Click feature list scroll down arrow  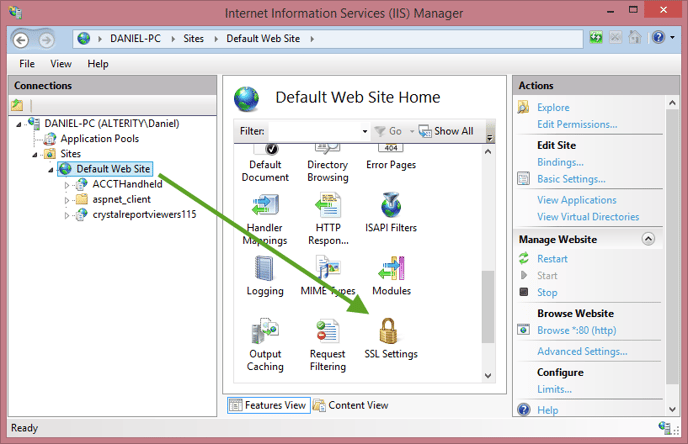click(x=488, y=376)
